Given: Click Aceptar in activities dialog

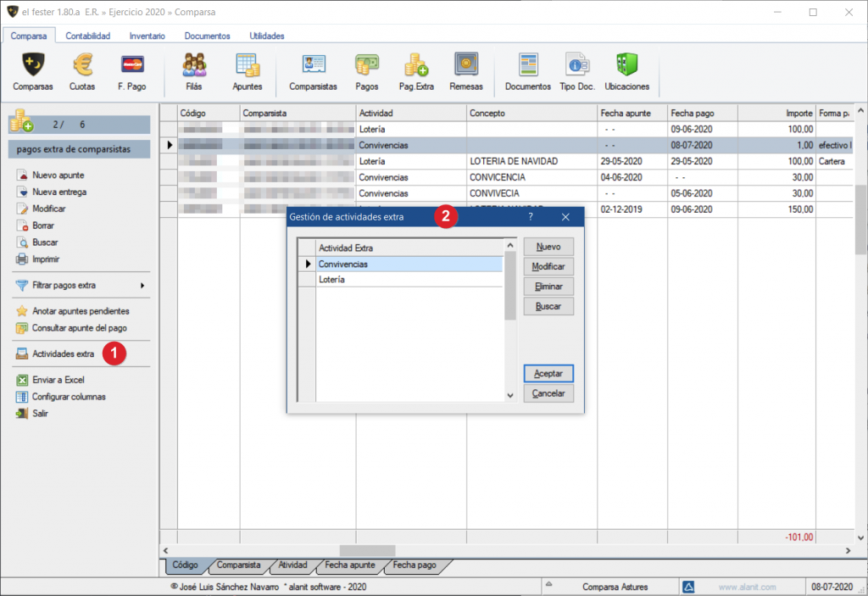Looking at the screenshot, I should click(548, 374).
